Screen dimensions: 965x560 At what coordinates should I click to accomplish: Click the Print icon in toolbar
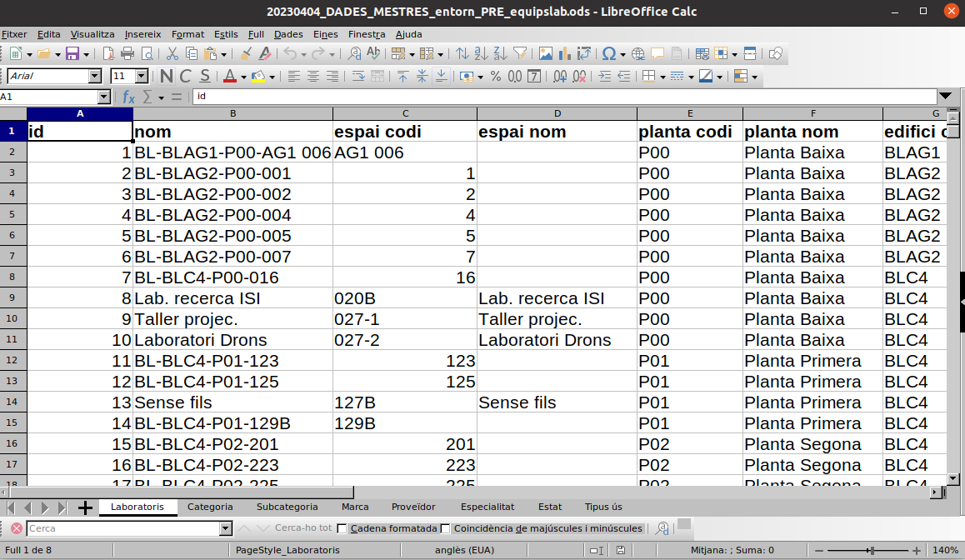click(127, 54)
